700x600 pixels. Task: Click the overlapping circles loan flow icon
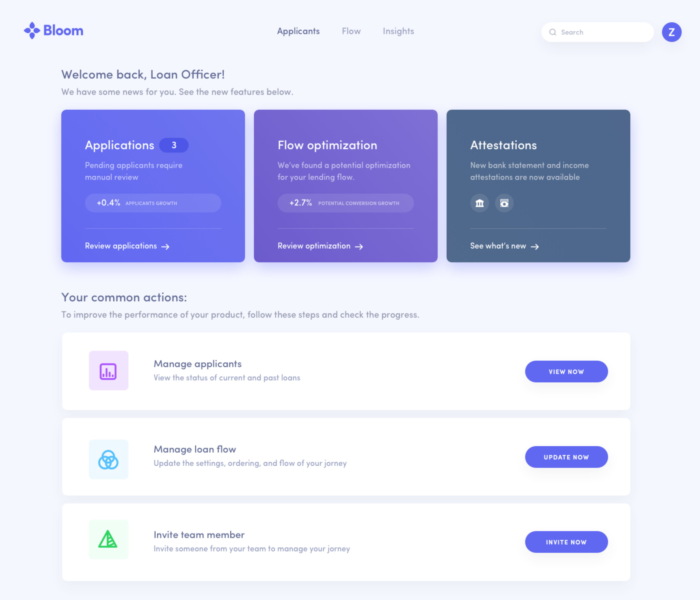pos(108,459)
